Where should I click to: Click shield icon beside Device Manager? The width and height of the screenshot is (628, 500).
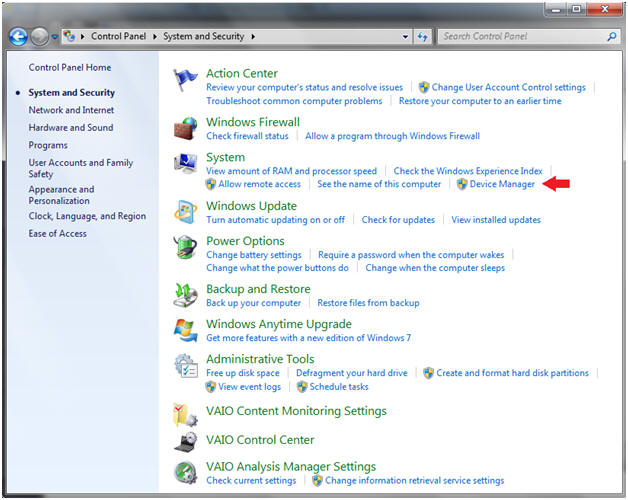[462, 184]
